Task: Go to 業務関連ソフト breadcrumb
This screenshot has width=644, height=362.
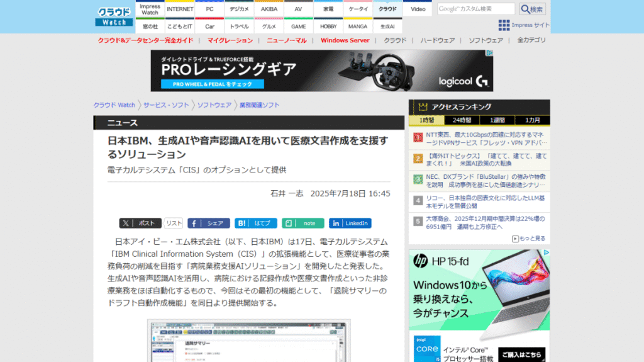Action: click(x=260, y=105)
